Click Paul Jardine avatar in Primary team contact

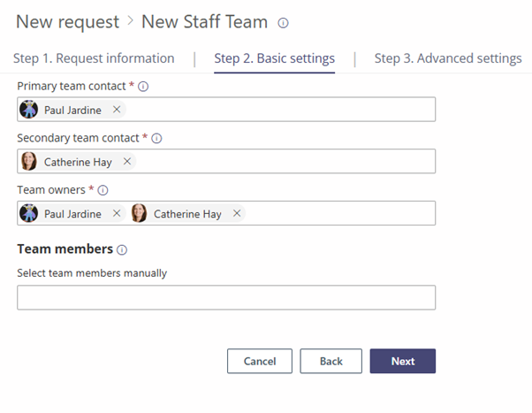point(29,110)
